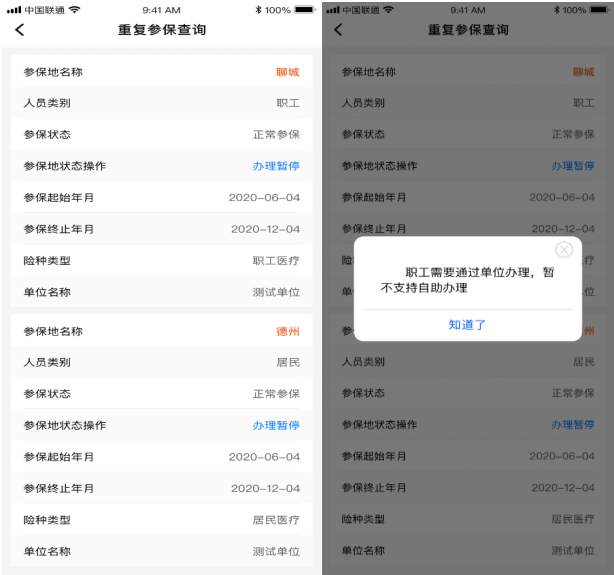Tap the battery icon in the left status bar
This screenshot has height=575, width=614.
pyautogui.click(x=301, y=9)
